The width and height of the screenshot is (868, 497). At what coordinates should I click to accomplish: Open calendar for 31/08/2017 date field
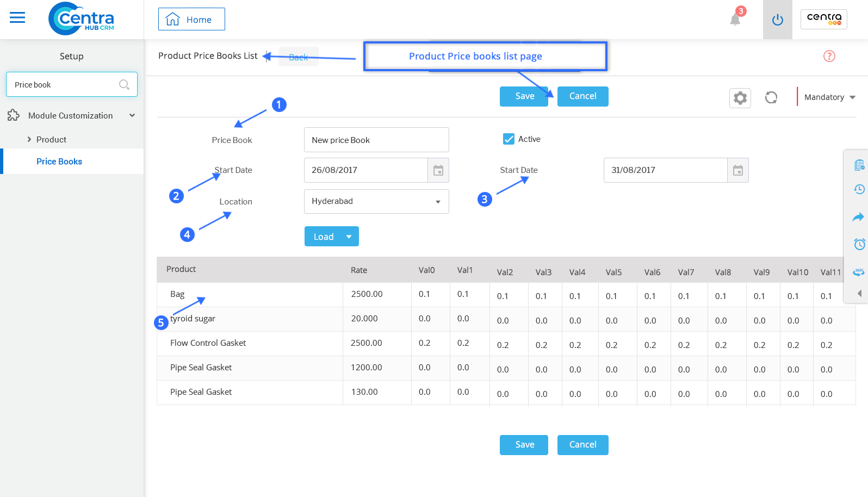(x=738, y=170)
